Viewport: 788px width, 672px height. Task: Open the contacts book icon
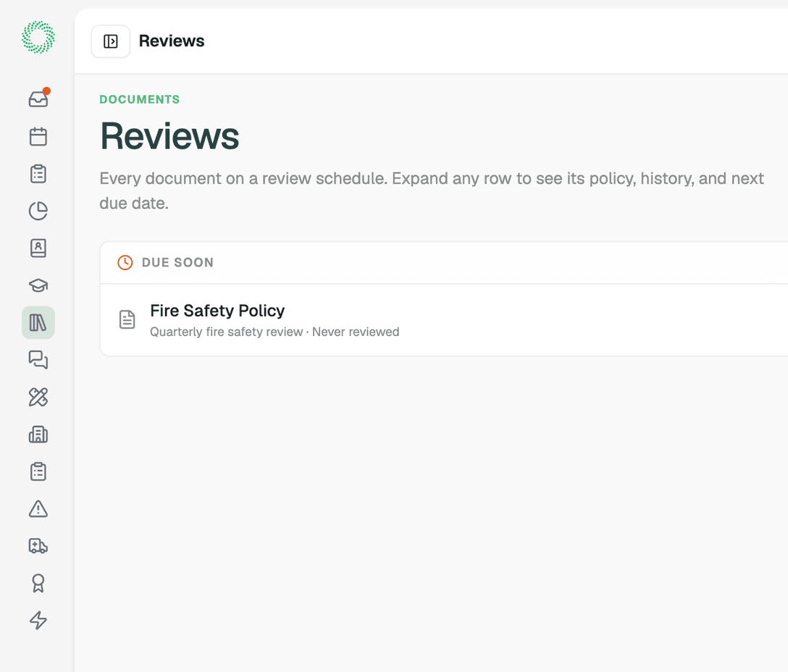(38, 248)
